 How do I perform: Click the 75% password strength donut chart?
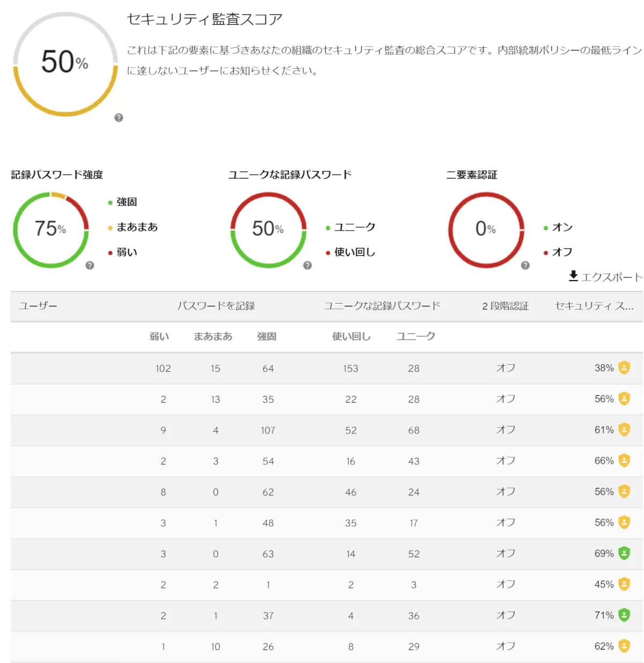(51, 230)
